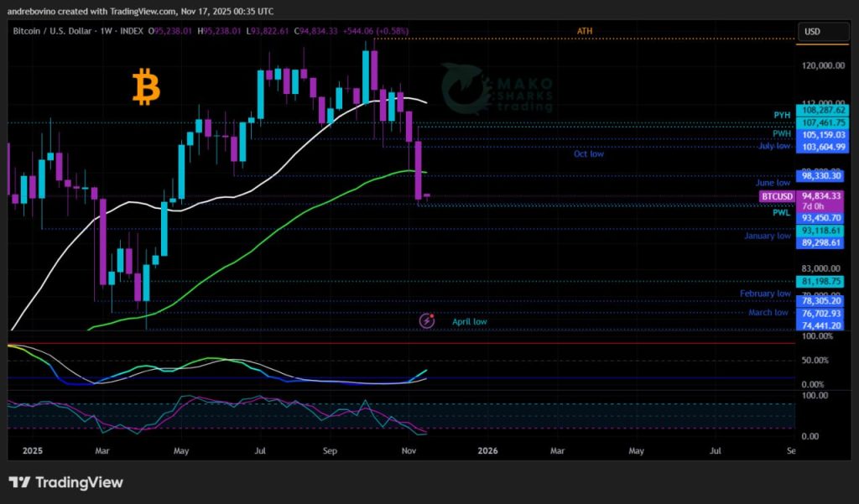Viewport: 859px width, 504px height.
Task: Click the 50.00% oscillator scale value
Action: click(x=818, y=360)
